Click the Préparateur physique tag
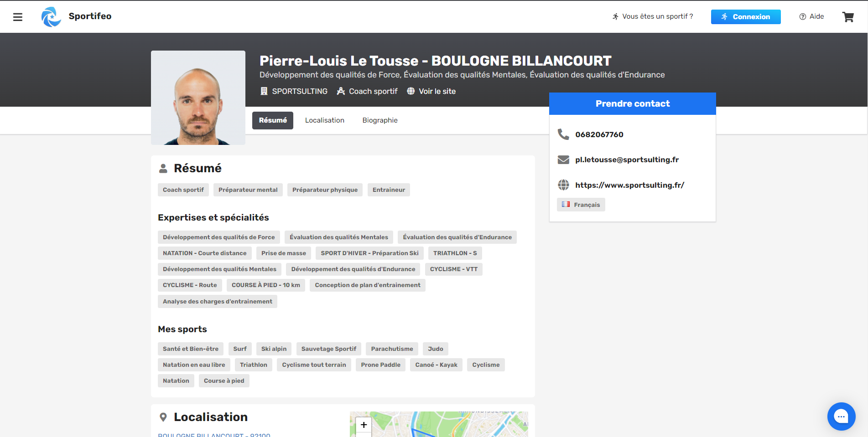The image size is (868, 437). [325, 190]
